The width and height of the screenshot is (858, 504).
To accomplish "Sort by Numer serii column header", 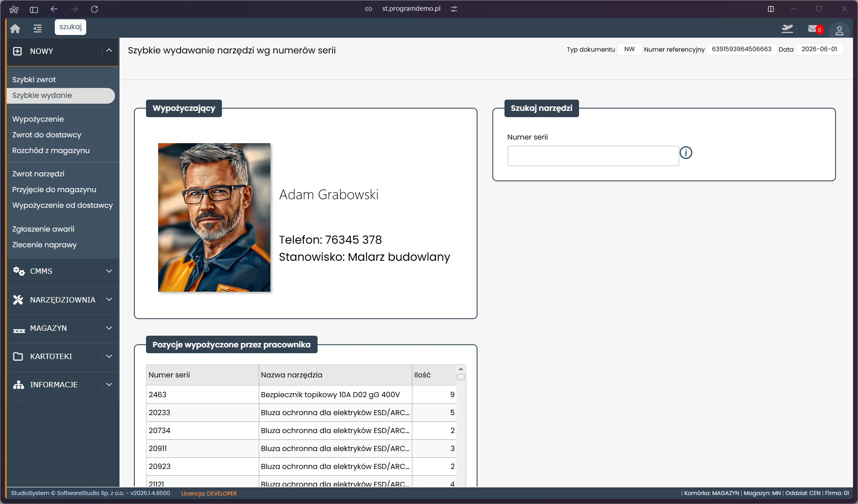I will (x=202, y=375).
